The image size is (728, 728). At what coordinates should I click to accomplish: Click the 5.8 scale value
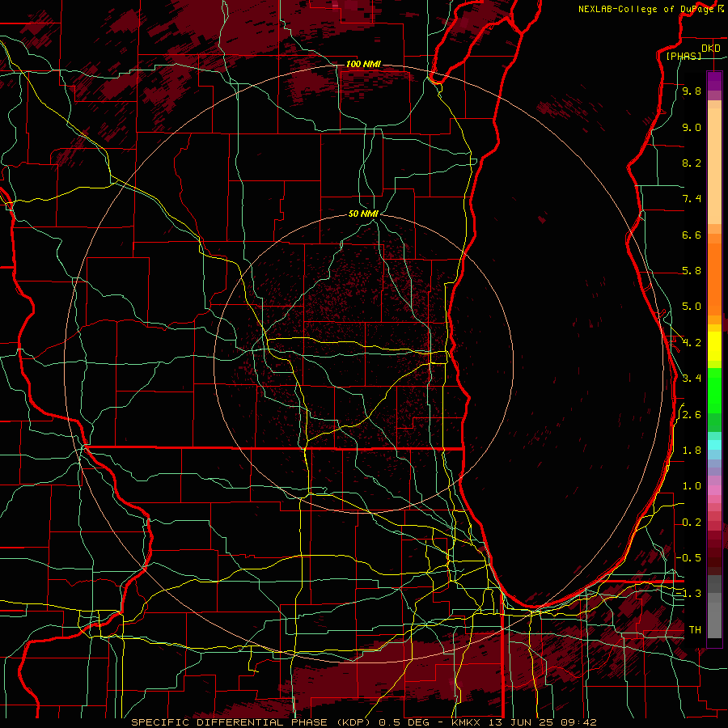click(x=692, y=271)
